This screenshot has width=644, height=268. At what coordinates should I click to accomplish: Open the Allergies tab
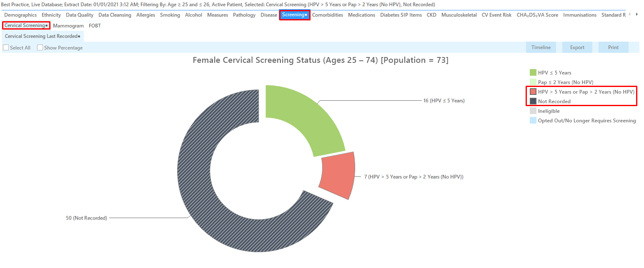click(145, 15)
